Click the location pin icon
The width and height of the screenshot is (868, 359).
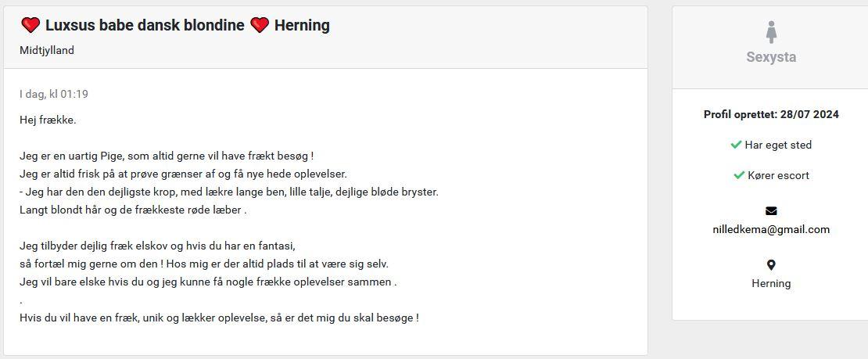tap(771, 265)
